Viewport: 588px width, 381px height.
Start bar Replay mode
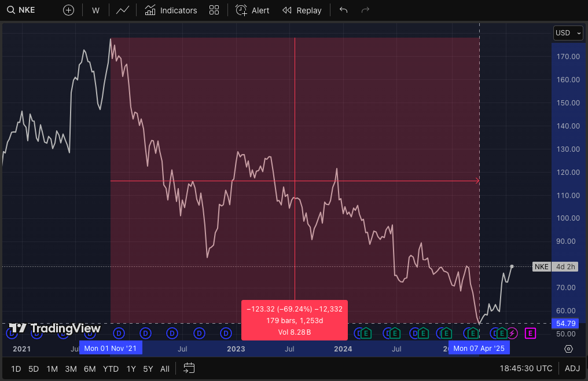point(302,10)
